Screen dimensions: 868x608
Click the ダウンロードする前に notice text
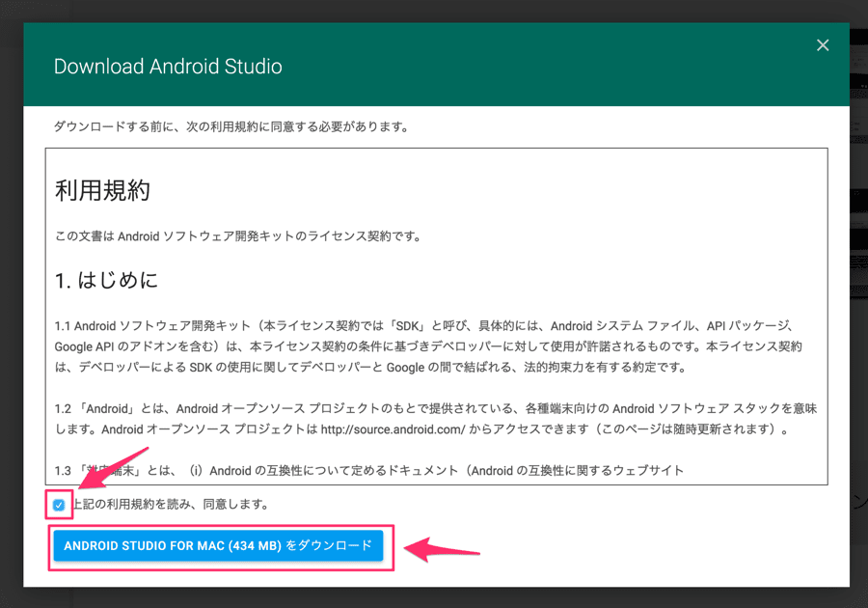[x=231, y=126]
